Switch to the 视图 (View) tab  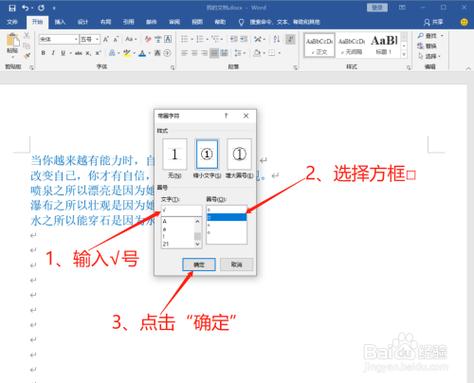(197, 22)
